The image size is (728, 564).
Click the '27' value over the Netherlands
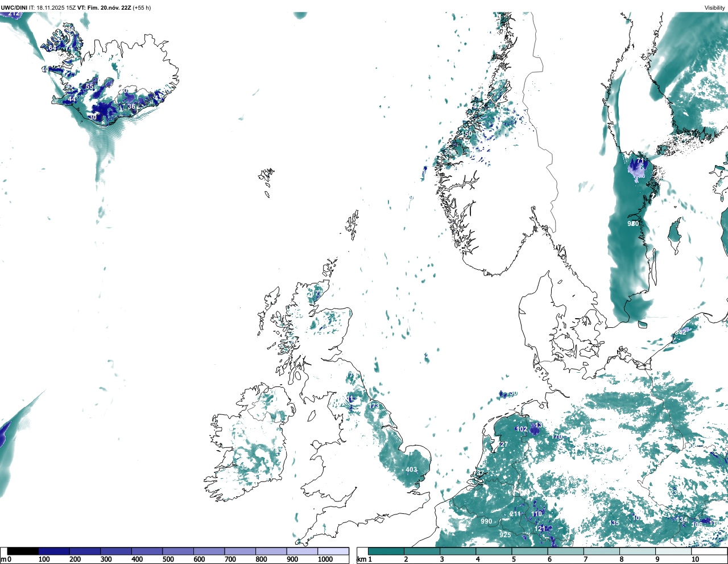point(503,445)
